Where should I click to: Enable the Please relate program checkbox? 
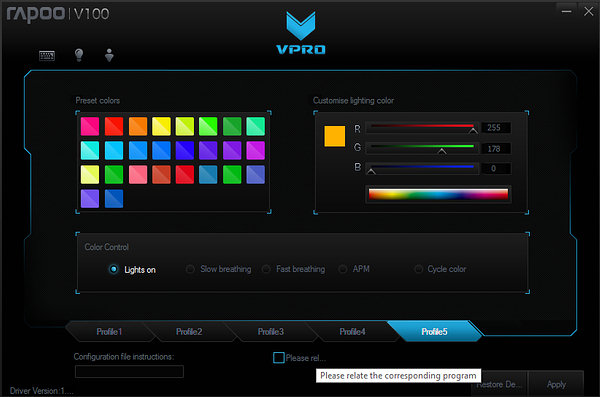point(279,358)
